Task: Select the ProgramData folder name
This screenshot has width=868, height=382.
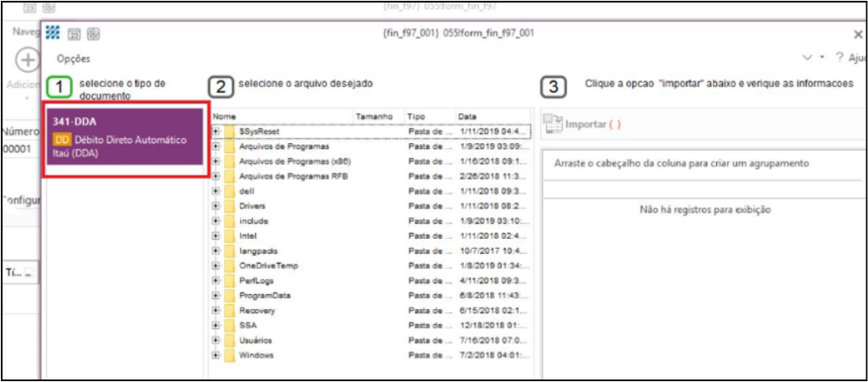Action: click(x=265, y=295)
